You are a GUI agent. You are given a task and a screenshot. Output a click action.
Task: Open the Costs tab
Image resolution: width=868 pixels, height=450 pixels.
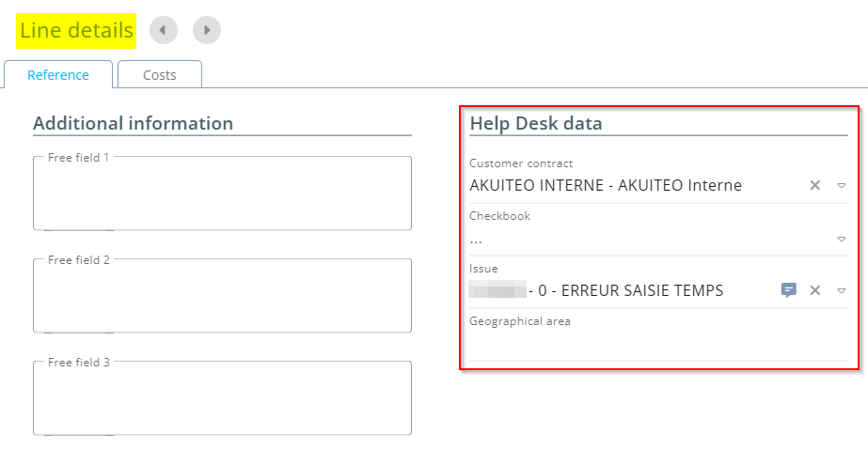point(160,75)
